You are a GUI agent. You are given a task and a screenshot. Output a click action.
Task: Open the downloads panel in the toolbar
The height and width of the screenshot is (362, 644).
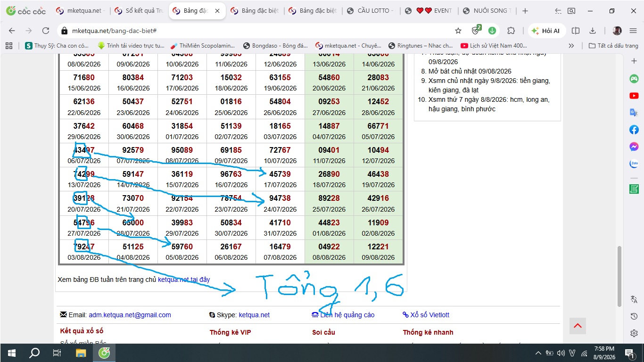point(593,31)
